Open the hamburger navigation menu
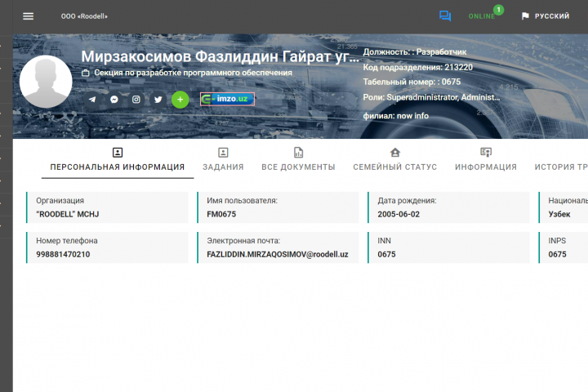 [x=28, y=16]
